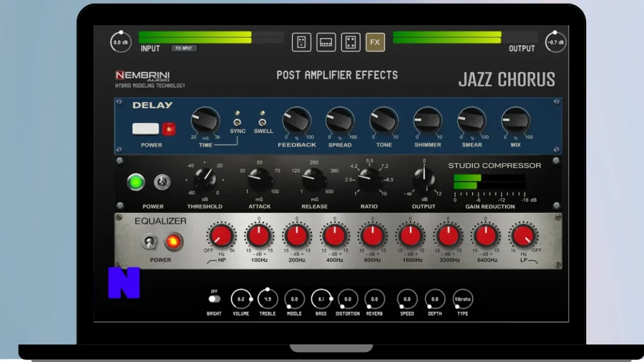
Task: Click the Equalizer LP filter knob
Action: click(x=523, y=236)
